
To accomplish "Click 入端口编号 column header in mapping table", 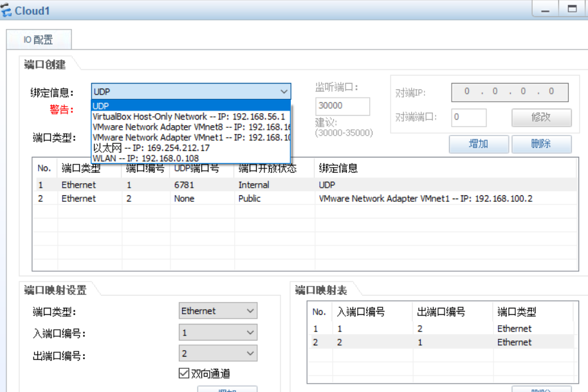I will point(372,312).
